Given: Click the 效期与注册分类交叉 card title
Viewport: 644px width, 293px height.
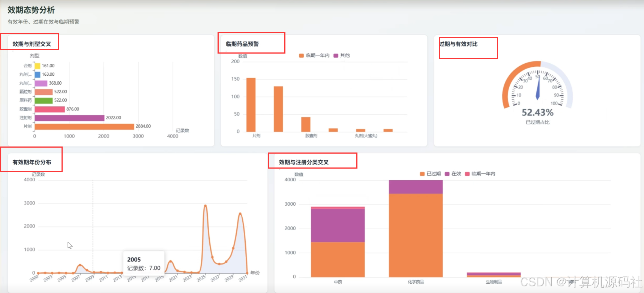Looking at the screenshot, I should 304,162.
